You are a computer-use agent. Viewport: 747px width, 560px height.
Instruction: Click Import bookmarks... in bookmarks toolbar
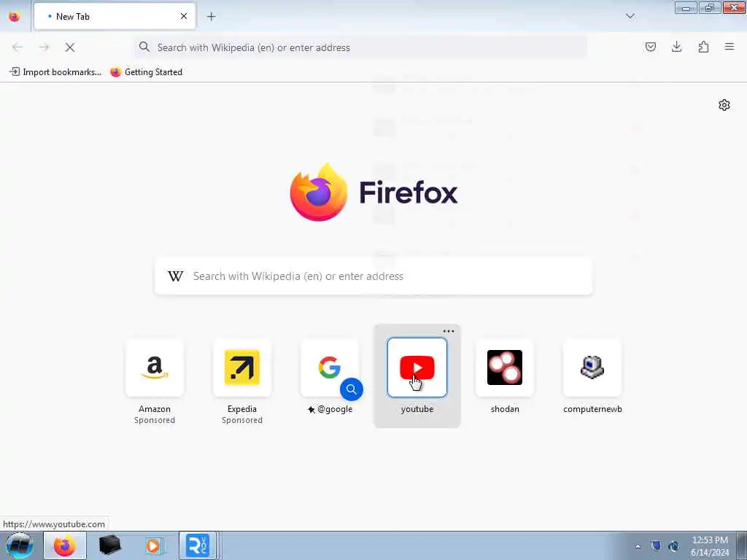[x=55, y=72]
